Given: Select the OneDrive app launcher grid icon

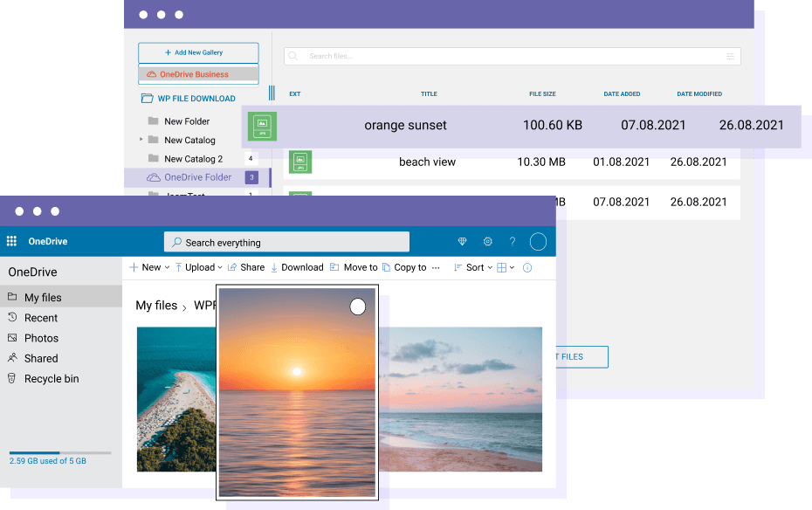Looking at the screenshot, I should [11, 241].
